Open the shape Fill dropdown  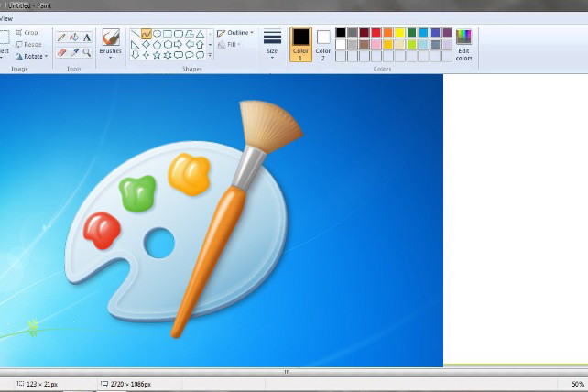229,45
